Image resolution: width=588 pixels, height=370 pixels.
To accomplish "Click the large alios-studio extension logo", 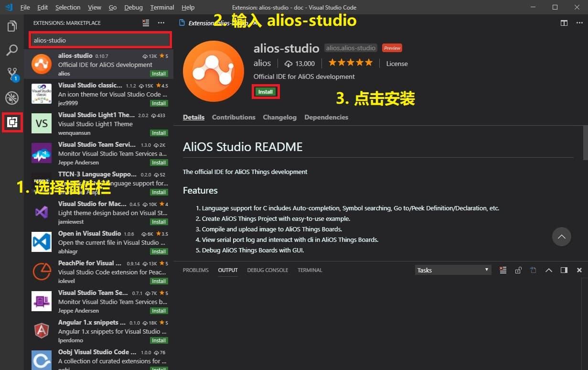I will click(214, 71).
